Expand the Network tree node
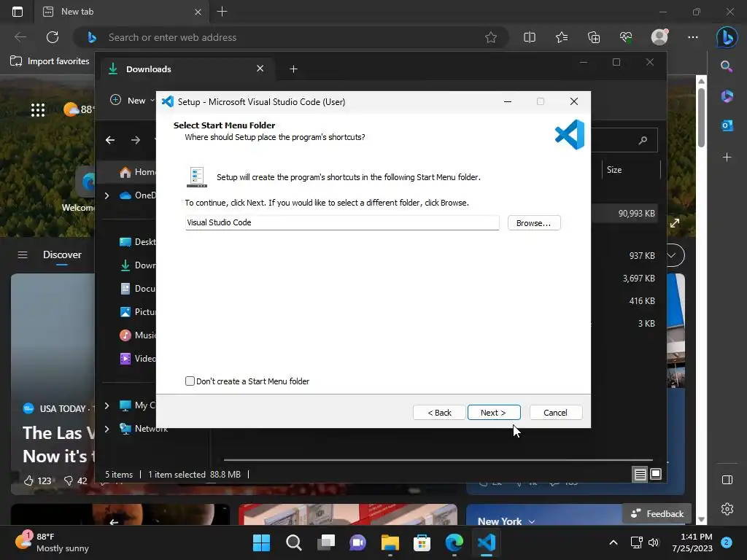This screenshot has width=747, height=560. coord(107,429)
